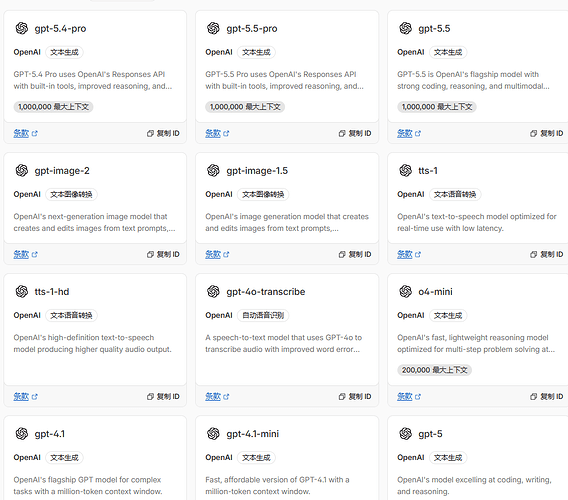568x500 pixels.
Task: Open the terms link for o4-mini
Action: [x=409, y=396]
